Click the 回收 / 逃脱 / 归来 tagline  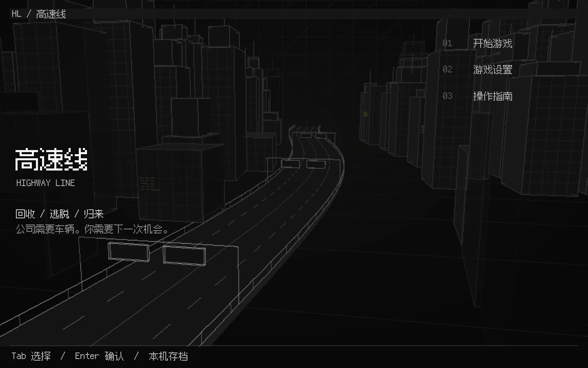pyautogui.click(x=60, y=214)
